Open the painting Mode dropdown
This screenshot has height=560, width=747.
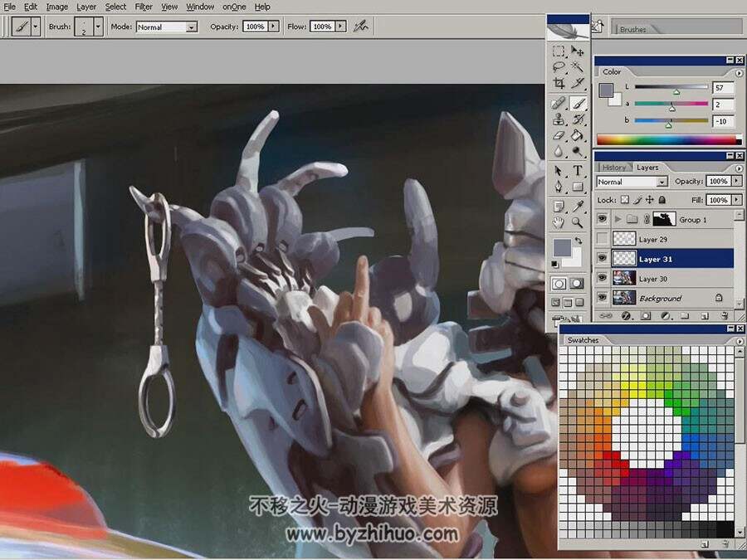pos(192,27)
